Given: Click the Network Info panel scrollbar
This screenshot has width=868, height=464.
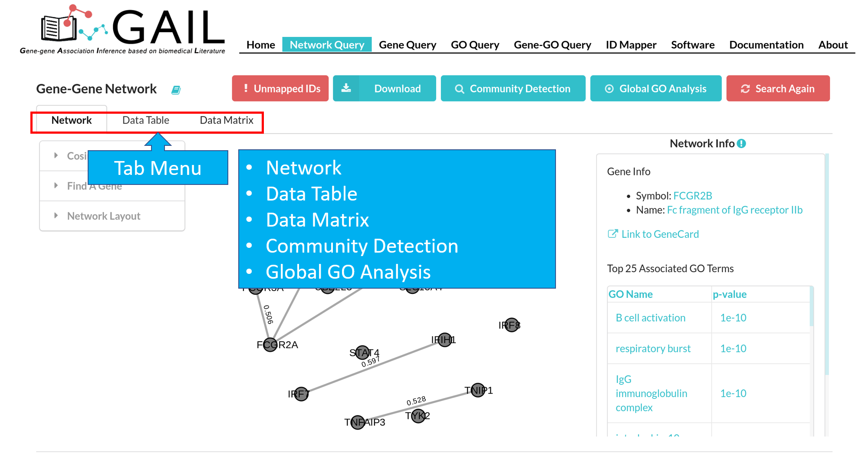Looking at the screenshot, I should pyautogui.click(x=827, y=264).
